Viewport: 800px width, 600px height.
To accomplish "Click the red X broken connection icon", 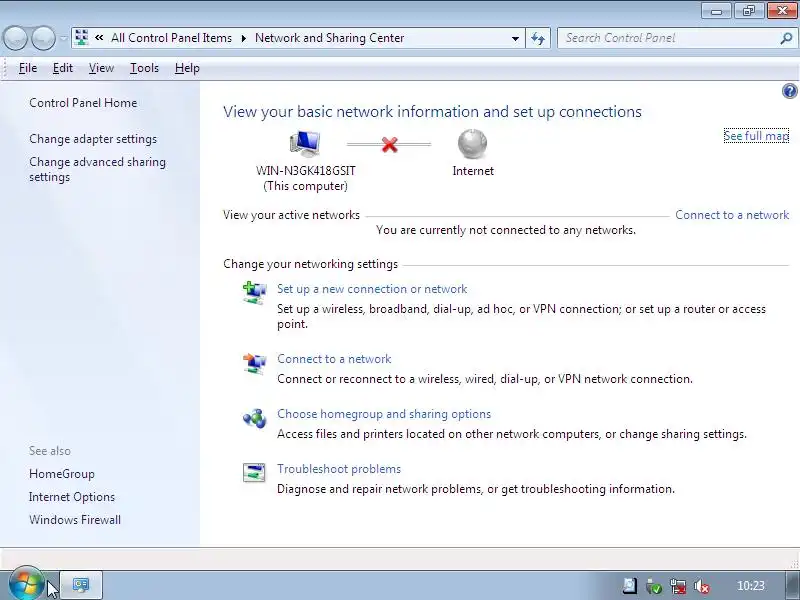I will point(389,144).
